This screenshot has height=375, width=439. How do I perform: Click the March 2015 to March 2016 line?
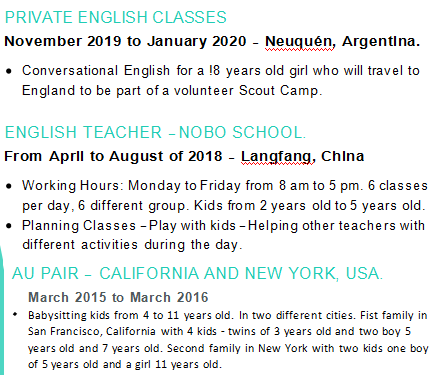(x=118, y=297)
